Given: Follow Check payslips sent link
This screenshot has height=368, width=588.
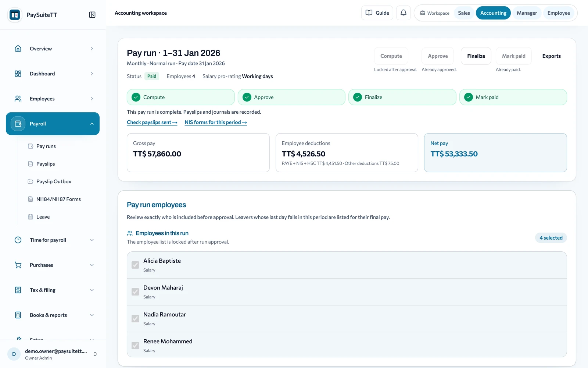Looking at the screenshot, I should [x=152, y=122].
